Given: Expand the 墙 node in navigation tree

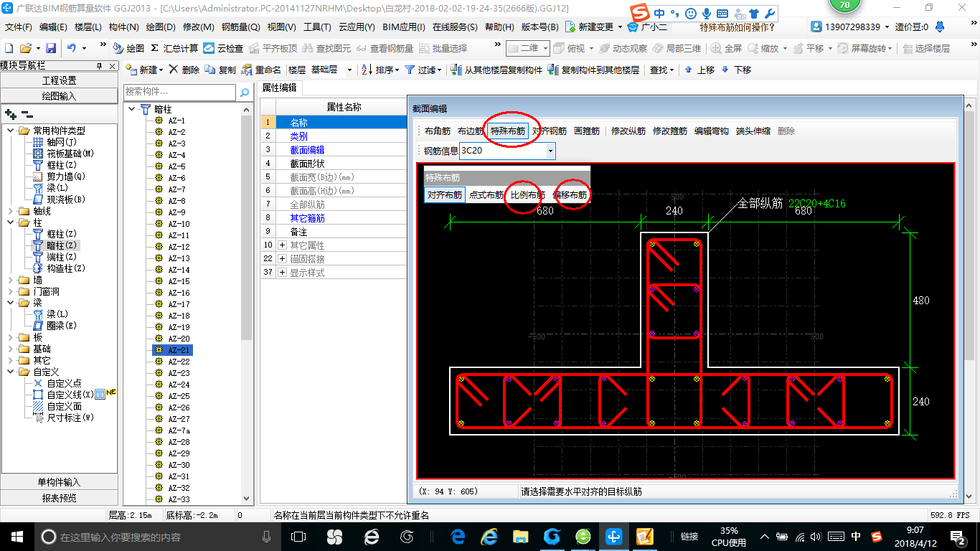Looking at the screenshot, I should click(11, 280).
